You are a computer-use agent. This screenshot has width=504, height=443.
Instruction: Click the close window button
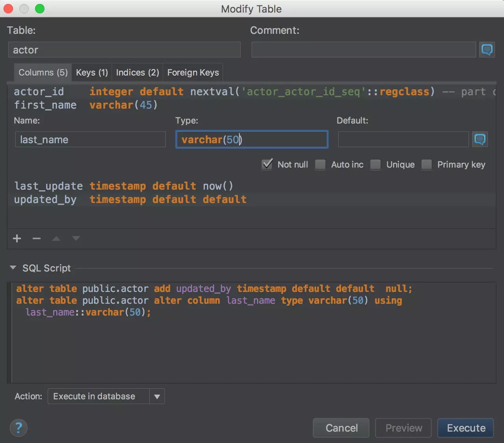tap(7, 9)
